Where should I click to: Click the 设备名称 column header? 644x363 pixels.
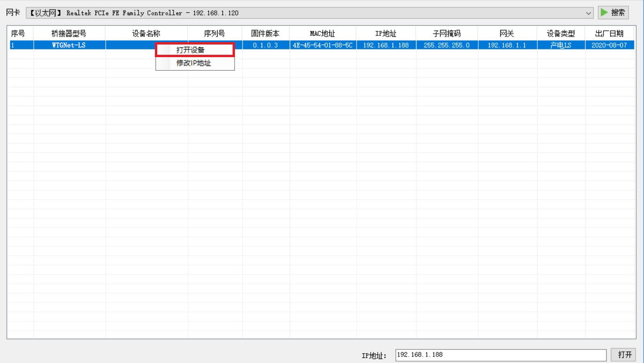click(146, 33)
